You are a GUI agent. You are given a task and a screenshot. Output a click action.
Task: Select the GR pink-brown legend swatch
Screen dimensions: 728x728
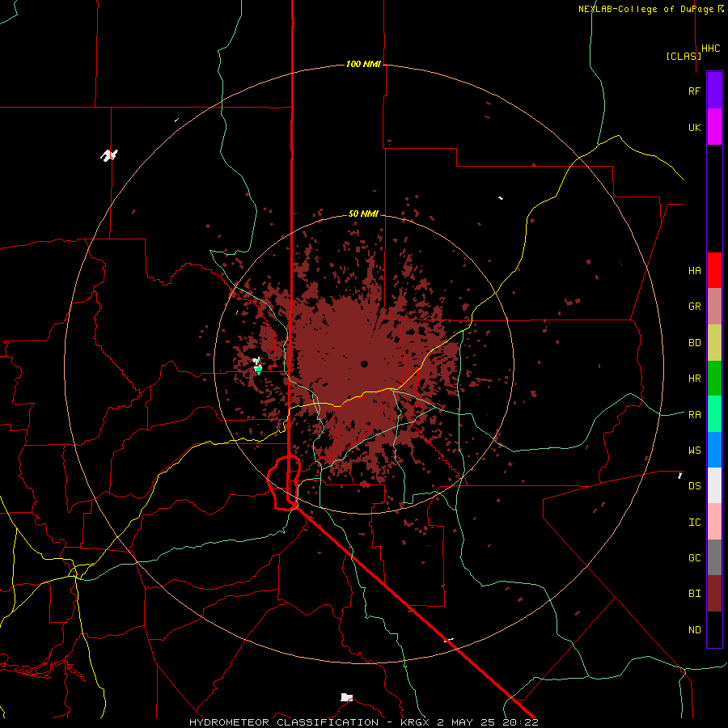coord(714,307)
